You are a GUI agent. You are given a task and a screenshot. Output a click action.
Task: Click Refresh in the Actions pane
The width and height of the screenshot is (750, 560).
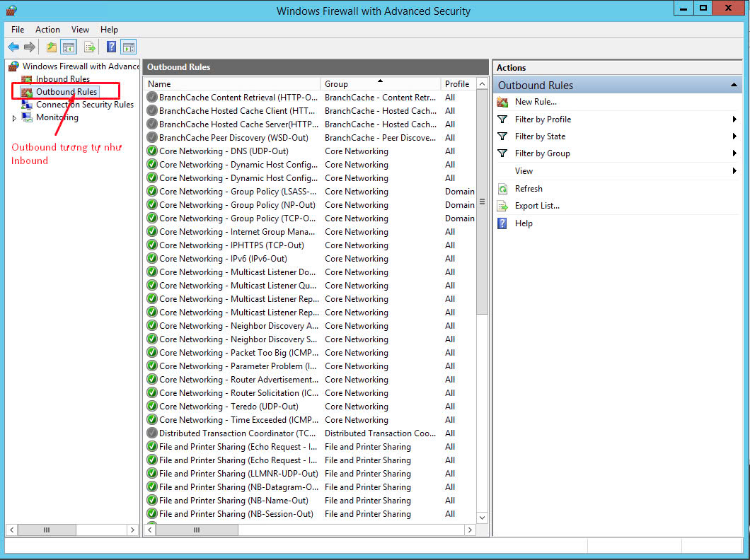pyautogui.click(x=529, y=189)
